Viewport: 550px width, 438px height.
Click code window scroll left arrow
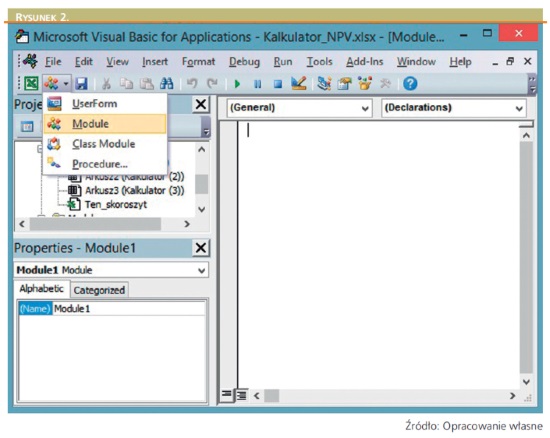(257, 396)
